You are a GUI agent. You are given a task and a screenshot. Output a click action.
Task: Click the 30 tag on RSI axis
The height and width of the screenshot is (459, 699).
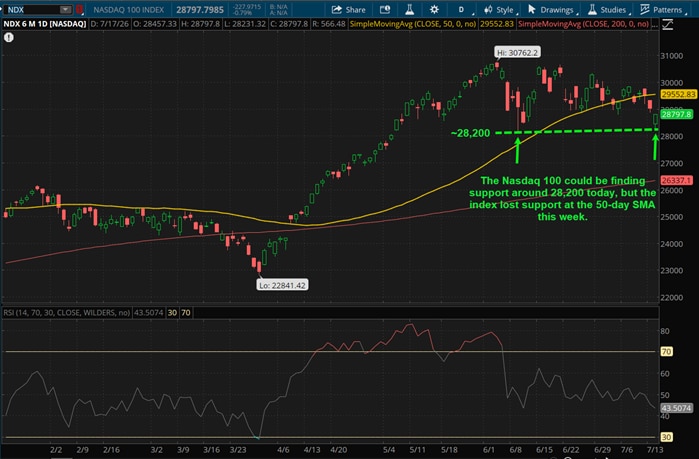666,437
